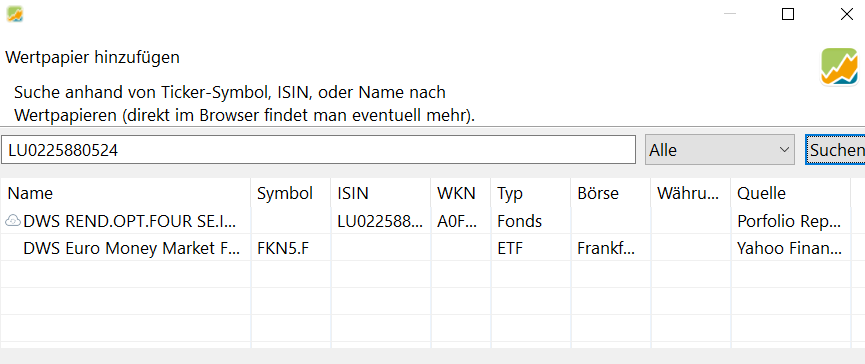The height and width of the screenshot is (364, 865).
Task: Open the Alle type filter dropdown
Action: point(719,149)
